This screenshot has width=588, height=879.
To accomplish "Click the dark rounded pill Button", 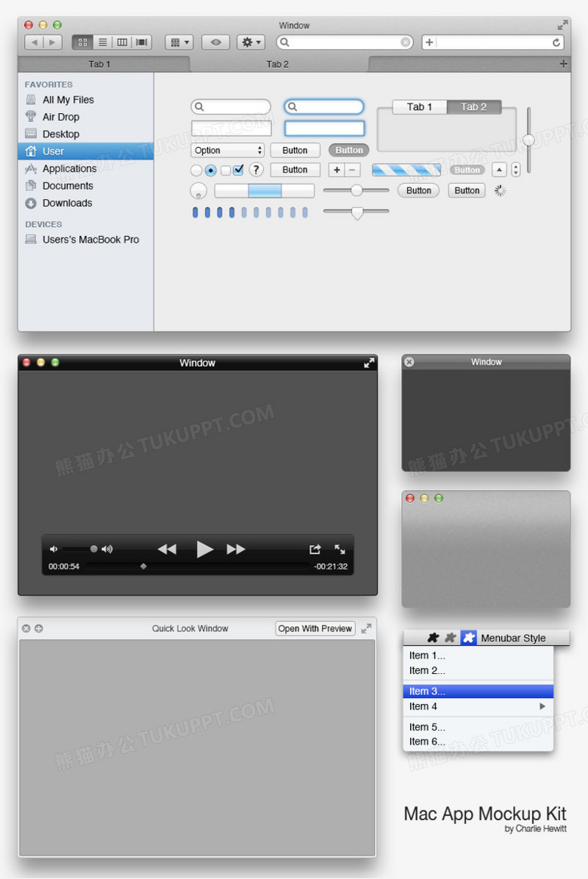I will pyautogui.click(x=348, y=150).
